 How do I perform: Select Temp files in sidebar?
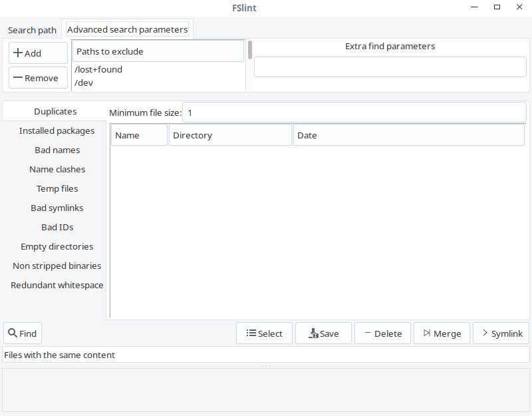57,189
